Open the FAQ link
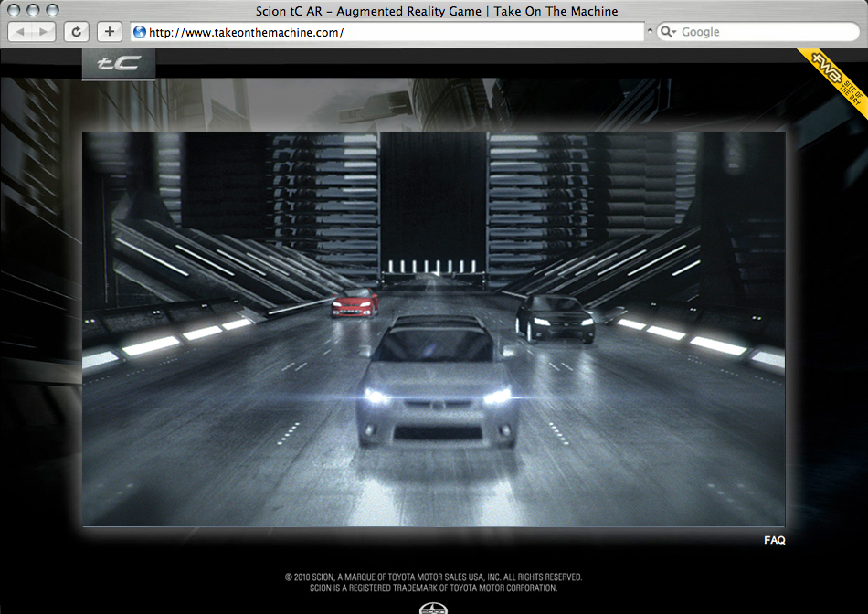This screenshot has height=614, width=868. 774,540
